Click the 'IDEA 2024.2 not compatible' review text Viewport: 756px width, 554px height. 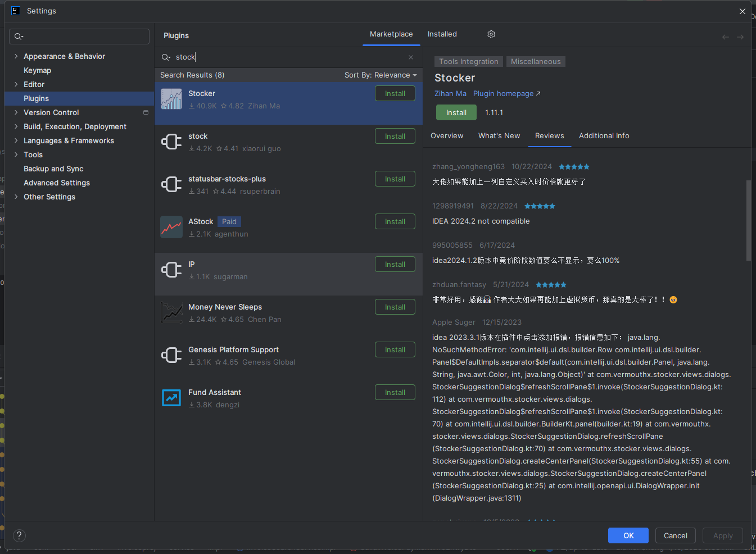(x=481, y=221)
